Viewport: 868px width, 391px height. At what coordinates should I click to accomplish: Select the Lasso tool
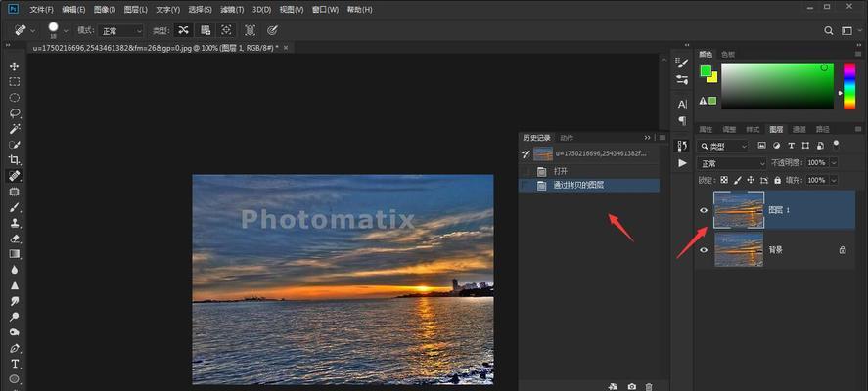click(x=15, y=113)
